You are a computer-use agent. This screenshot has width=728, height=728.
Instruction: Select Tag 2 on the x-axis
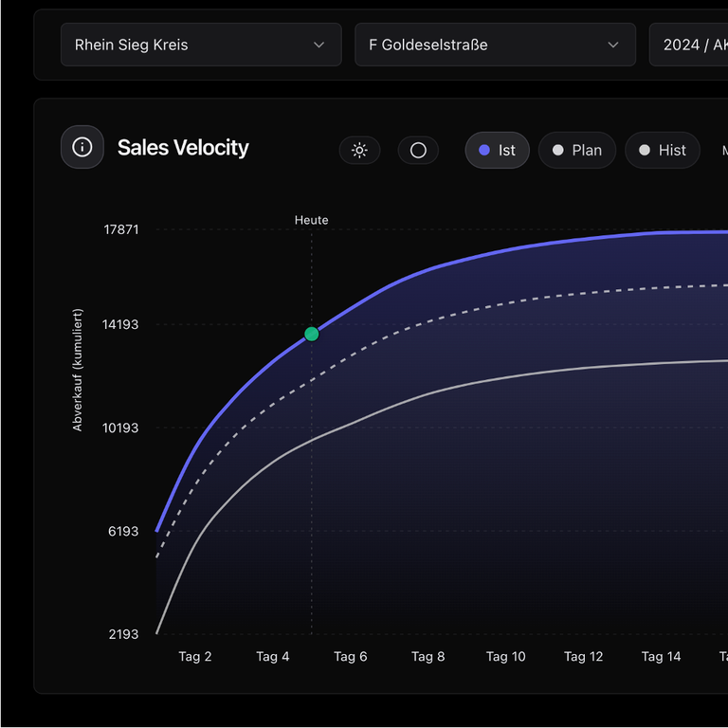(195, 656)
